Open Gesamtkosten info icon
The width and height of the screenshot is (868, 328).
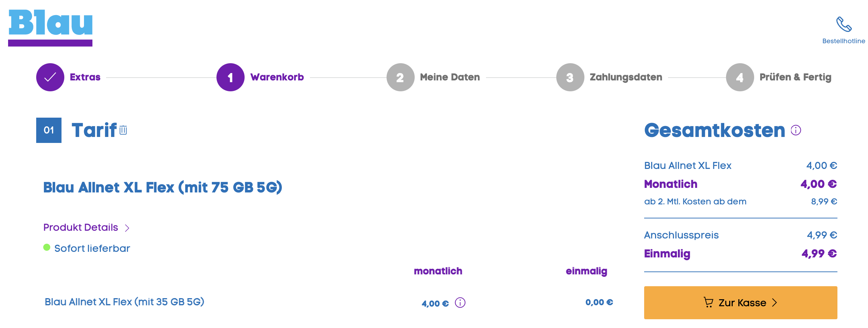(796, 130)
